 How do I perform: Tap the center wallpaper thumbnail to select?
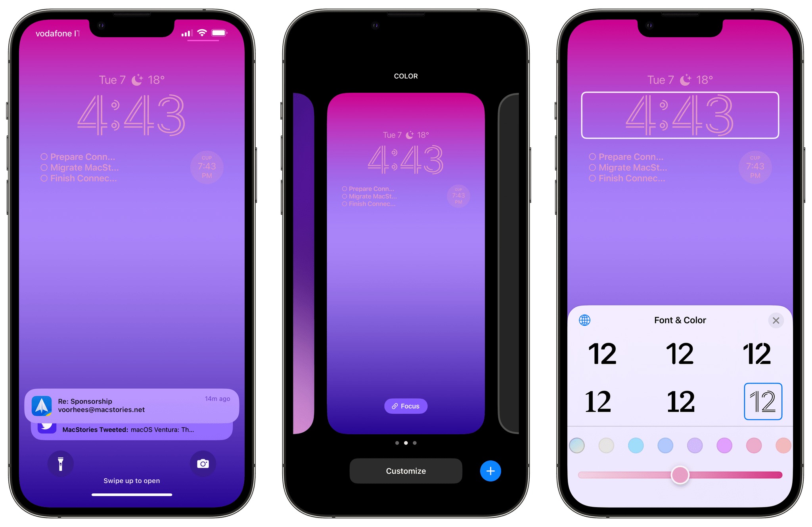click(406, 266)
